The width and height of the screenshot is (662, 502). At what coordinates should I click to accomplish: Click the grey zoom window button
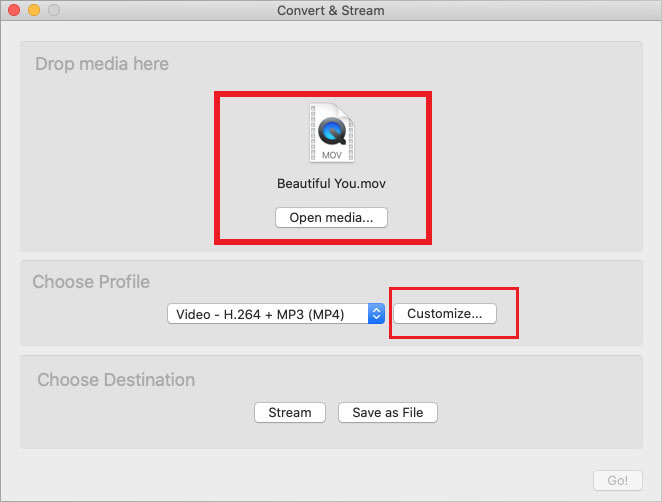(54, 11)
